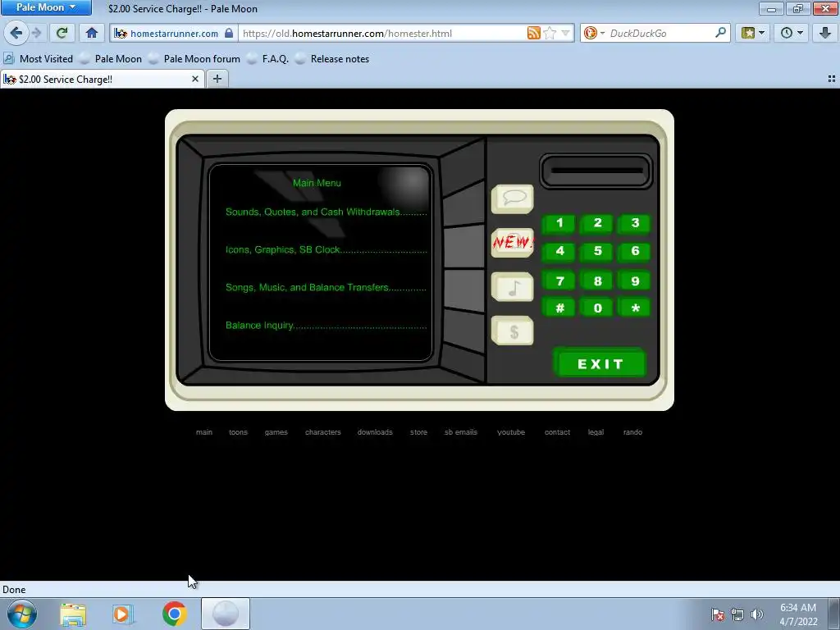
Task: Open the characters footer link
Action: [323, 432]
